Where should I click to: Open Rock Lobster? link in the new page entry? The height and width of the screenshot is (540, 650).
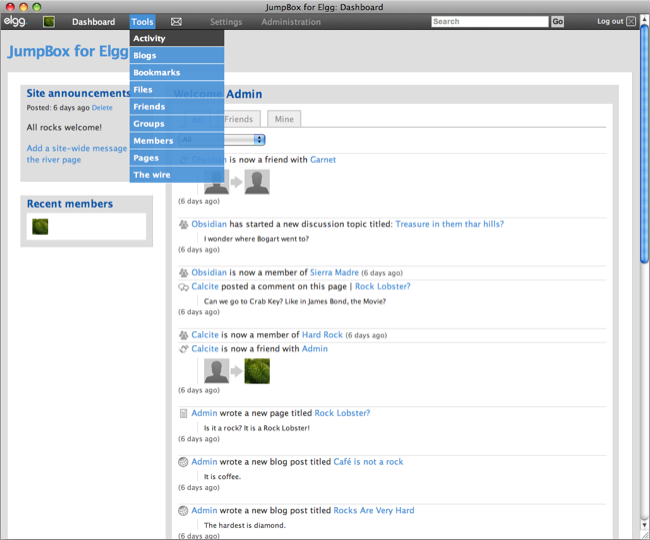click(x=342, y=413)
